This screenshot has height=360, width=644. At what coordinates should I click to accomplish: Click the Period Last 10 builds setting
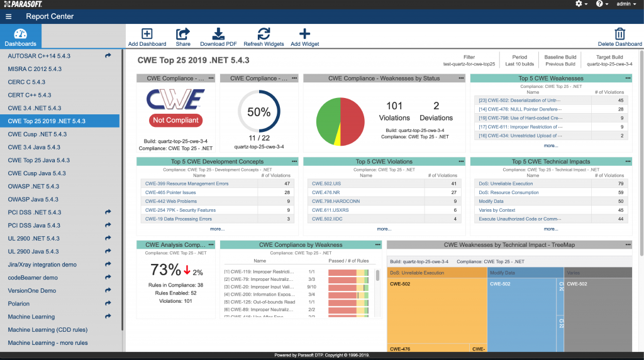(519, 60)
